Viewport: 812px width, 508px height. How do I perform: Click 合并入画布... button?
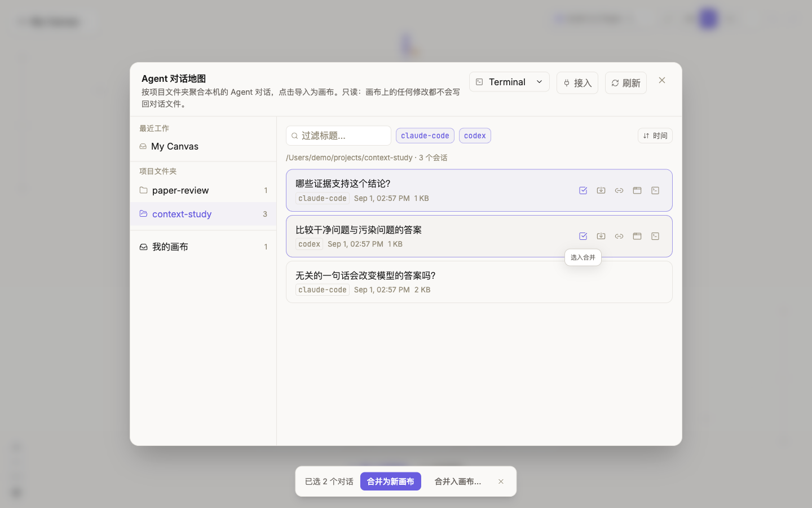[x=457, y=481]
